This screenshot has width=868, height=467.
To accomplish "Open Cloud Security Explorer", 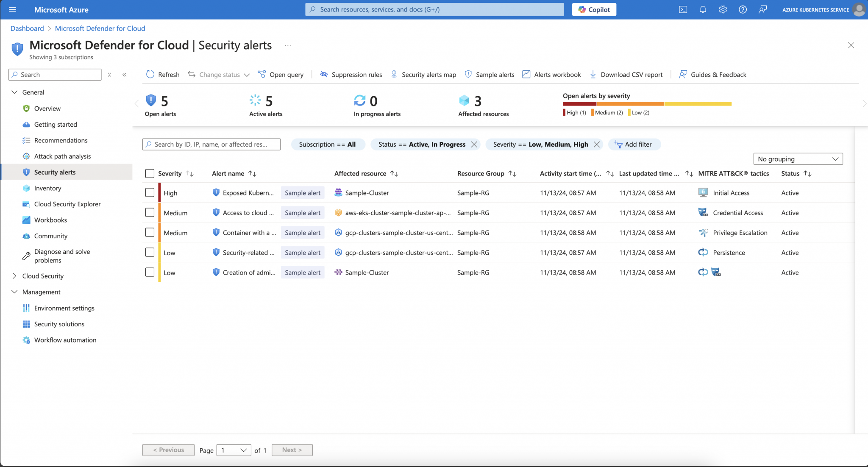I will (x=67, y=204).
